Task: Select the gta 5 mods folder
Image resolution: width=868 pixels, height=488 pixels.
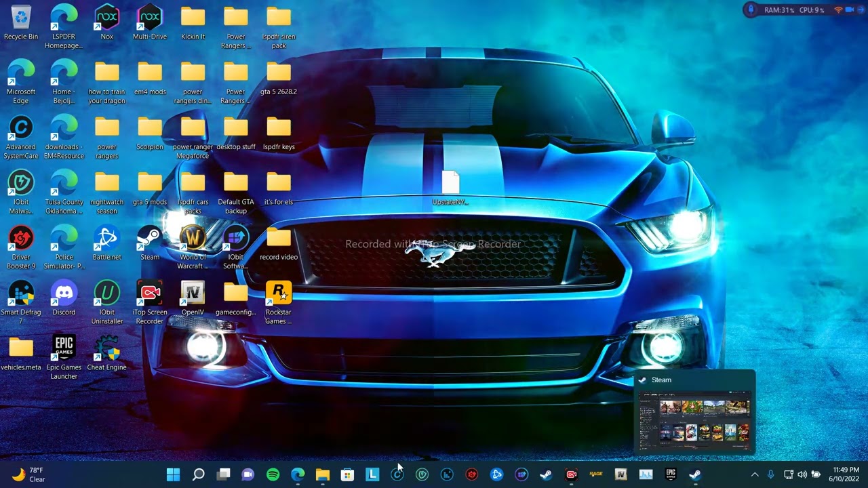Action: tap(150, 188)
